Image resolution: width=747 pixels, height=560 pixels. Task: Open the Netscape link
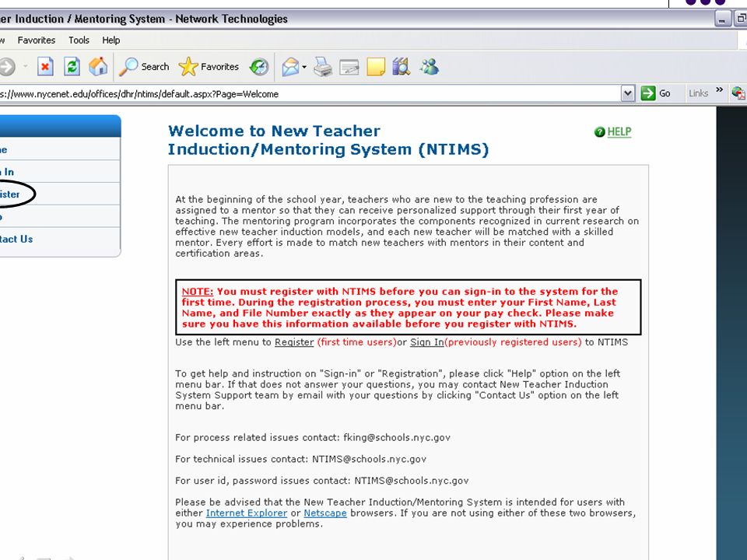pos(325,513)
